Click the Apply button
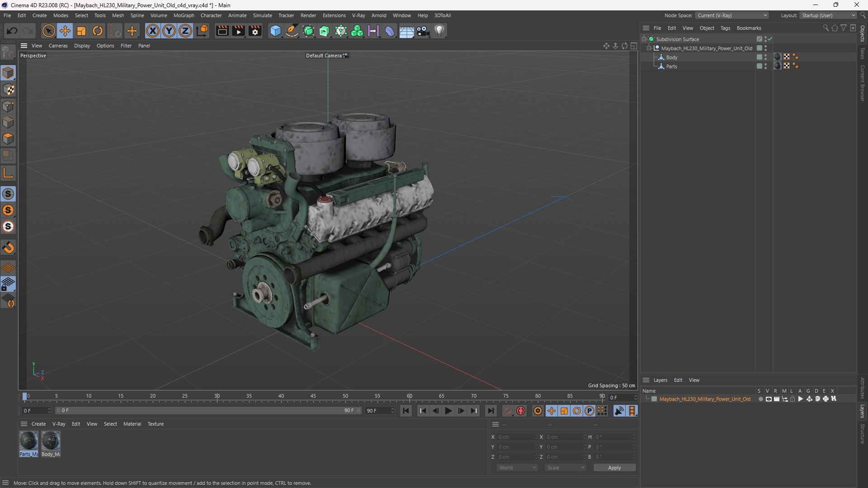The height and width of the screenshot is (488, 868). click(x=614, y=468)
